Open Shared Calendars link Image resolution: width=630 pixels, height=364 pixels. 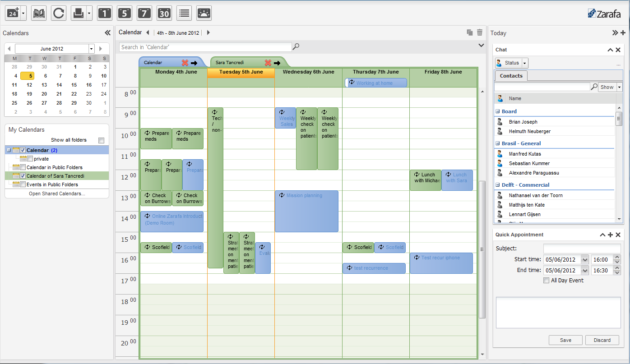click(56, 193)
